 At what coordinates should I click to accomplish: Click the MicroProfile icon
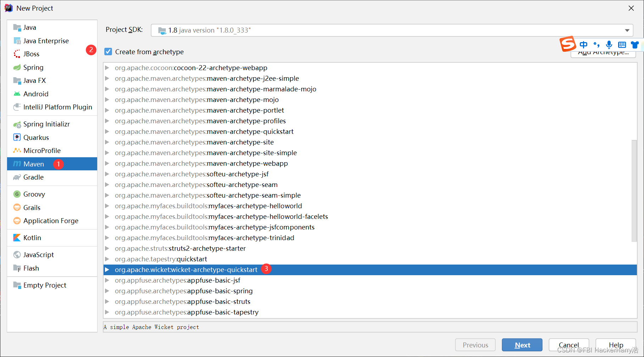click(17, 151)
